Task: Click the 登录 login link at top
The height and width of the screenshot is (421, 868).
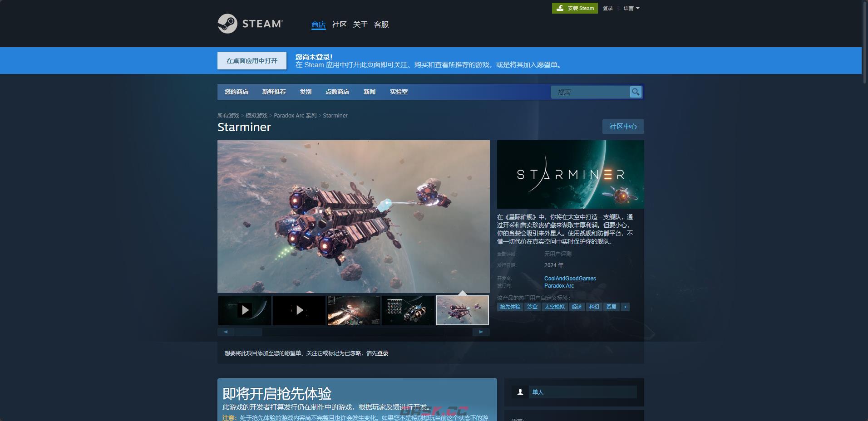Action: point(607,8)
